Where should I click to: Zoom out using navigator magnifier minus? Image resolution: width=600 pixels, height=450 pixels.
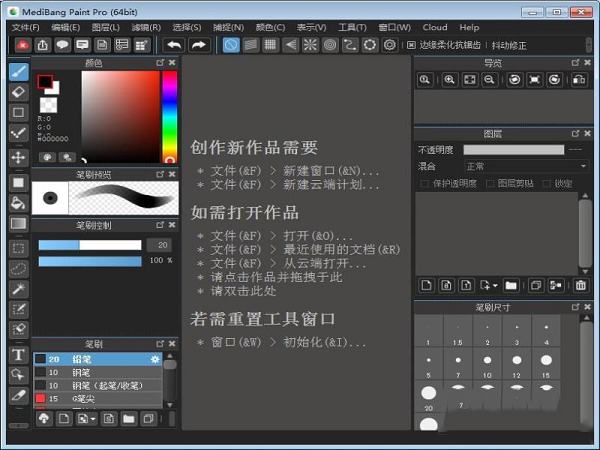coord(489,80)
